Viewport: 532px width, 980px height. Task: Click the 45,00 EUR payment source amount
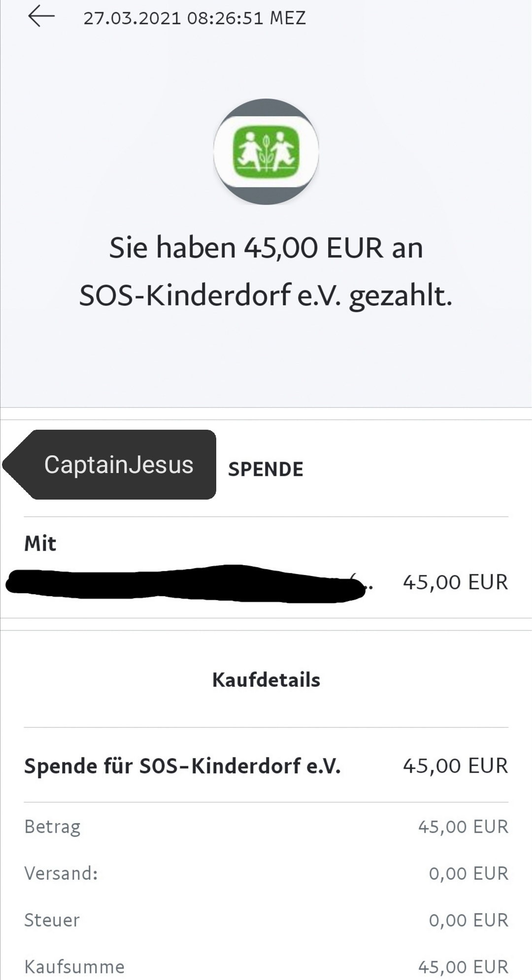pos(455,582)
